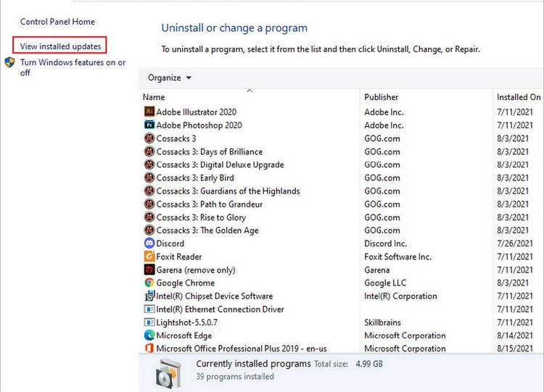Click the Intel(R) Corporation publisher cell
Viewport: 544px width, 392px height.
(x=400, y=296)
